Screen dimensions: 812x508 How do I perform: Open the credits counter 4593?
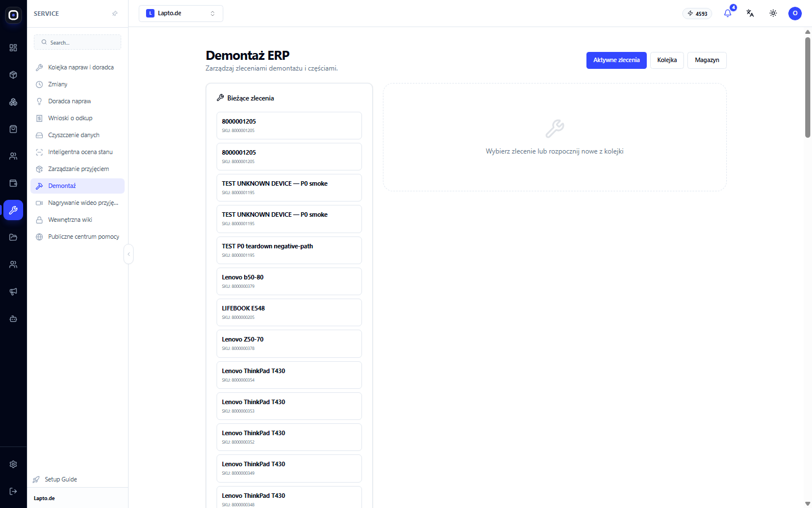[x=698, y=14]
